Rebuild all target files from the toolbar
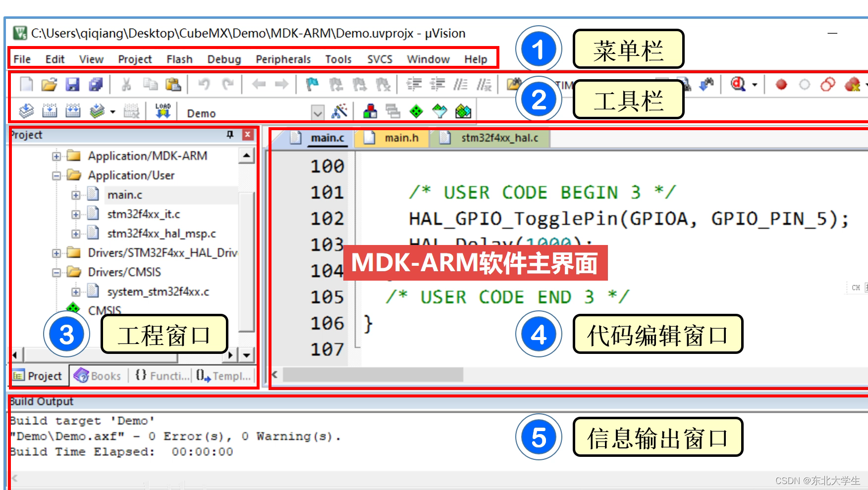 72,110
